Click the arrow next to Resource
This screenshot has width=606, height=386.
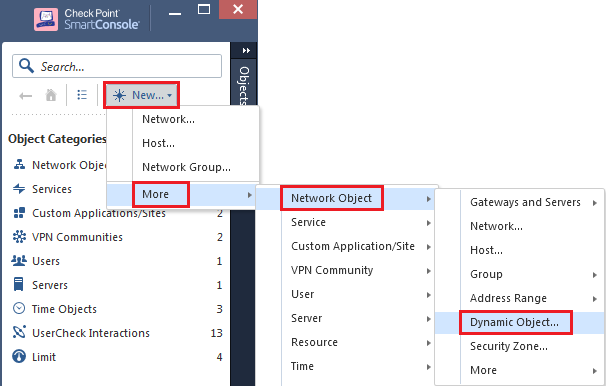429,343
